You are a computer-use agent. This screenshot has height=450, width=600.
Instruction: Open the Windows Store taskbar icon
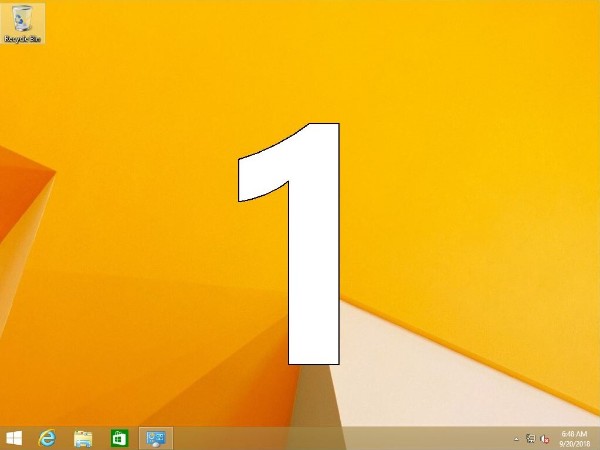pos(119,438)
